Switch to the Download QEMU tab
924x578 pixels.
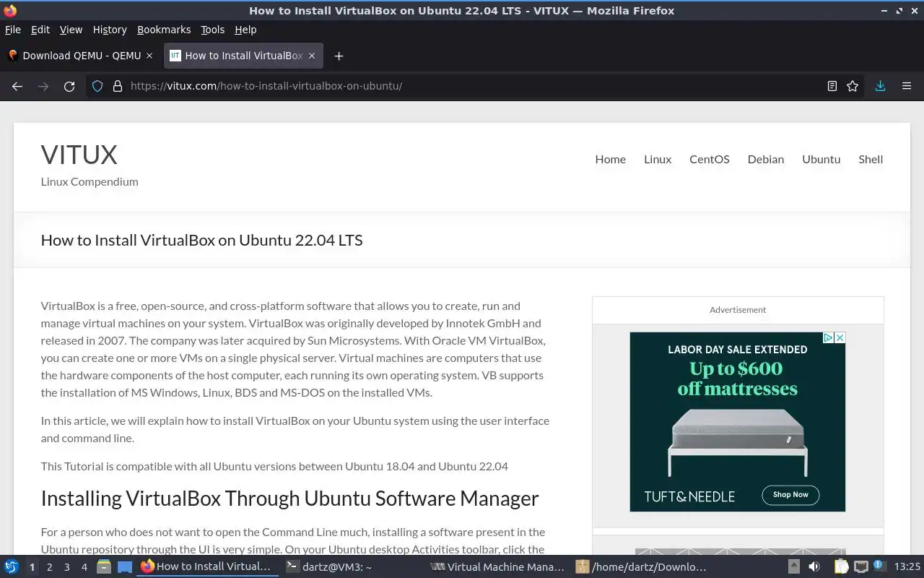click(x=79, y=56)
